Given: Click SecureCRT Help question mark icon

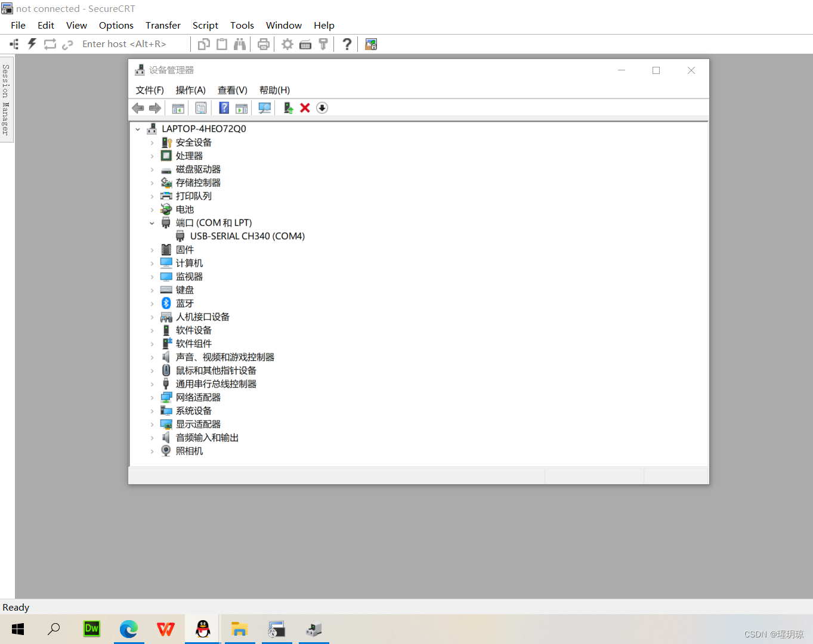Looking at the screenshot, I should point(347,44).
